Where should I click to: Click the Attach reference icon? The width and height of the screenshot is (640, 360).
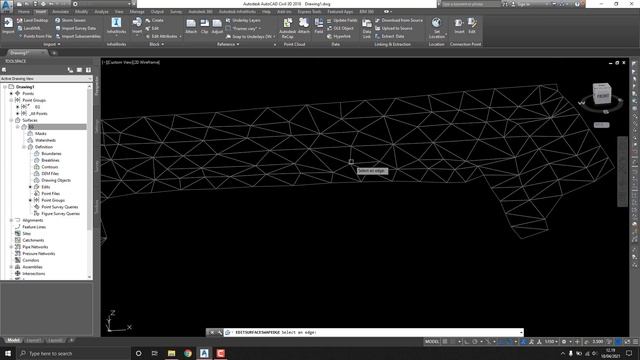point(191,26)
